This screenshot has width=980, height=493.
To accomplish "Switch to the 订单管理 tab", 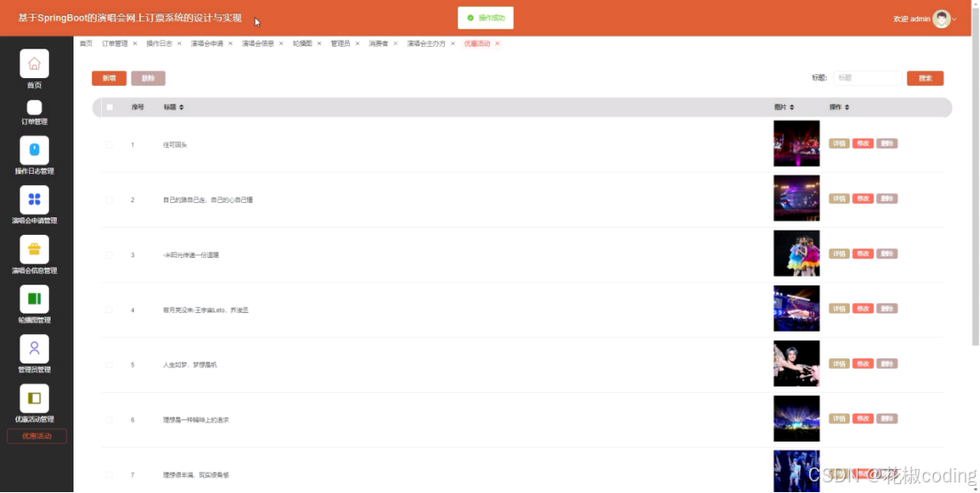I will click(x=115, y=43).
